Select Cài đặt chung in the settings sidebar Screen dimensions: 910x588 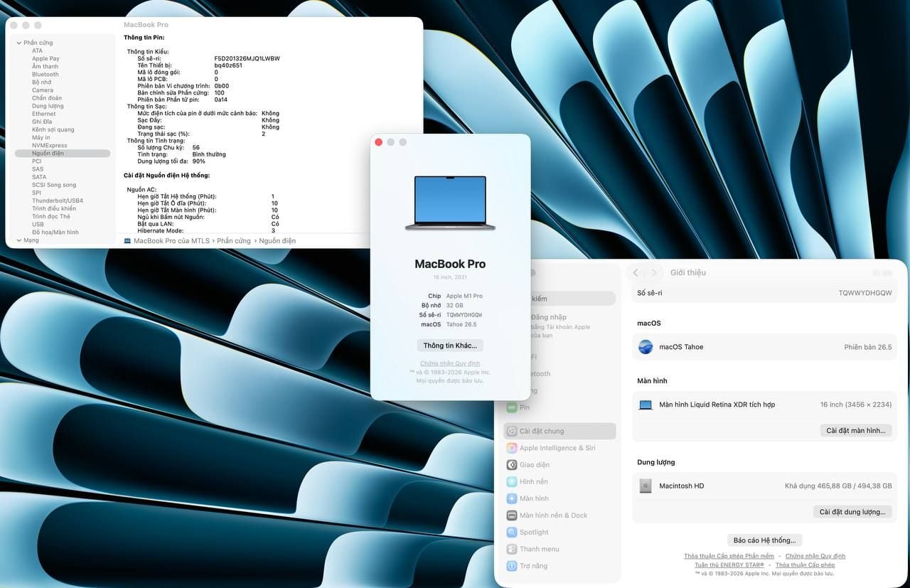560,431
